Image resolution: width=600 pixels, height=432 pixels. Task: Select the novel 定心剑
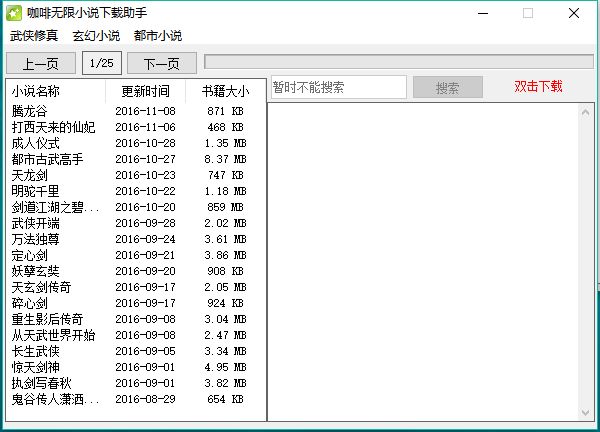(x=29, y=255)
